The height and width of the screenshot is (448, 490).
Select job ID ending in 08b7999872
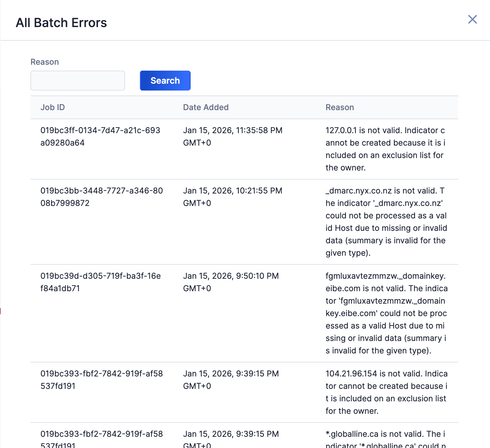point(101,197)
